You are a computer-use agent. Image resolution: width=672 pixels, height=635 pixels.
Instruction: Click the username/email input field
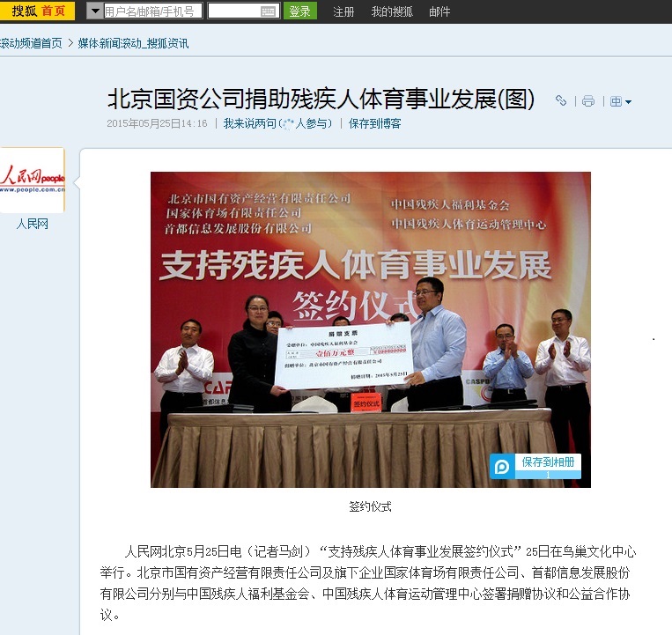tap(153, 11)
